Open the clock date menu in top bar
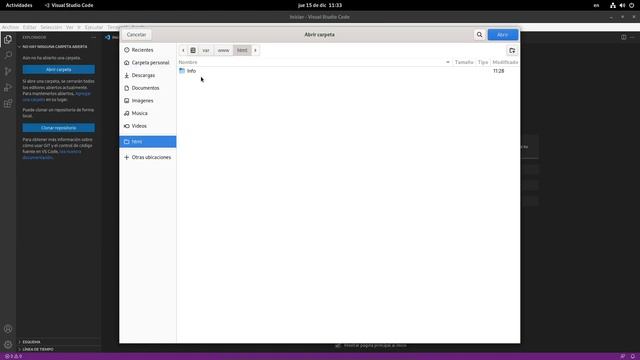The image size is (640, 360). pos(320,5)
